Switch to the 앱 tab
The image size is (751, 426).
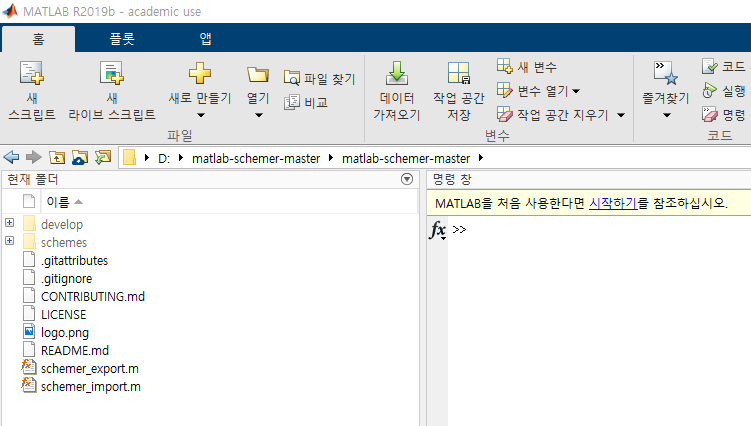click(x=205, y=39)
